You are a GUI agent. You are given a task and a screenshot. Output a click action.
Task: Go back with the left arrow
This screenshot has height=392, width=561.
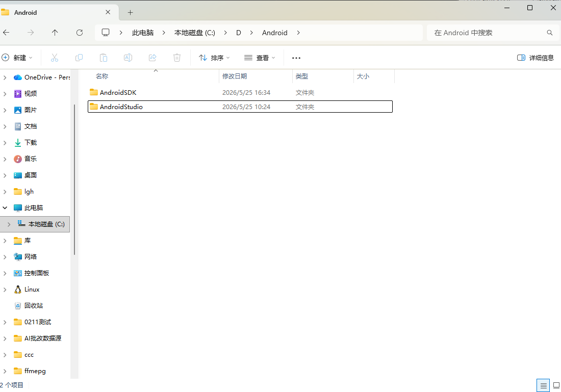pos(6,33)
